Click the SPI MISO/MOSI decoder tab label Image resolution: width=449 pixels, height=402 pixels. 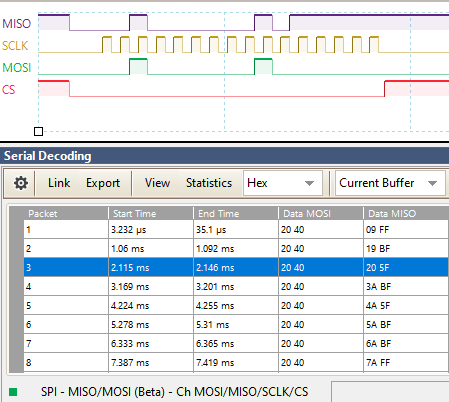click(x=175, y=392)
